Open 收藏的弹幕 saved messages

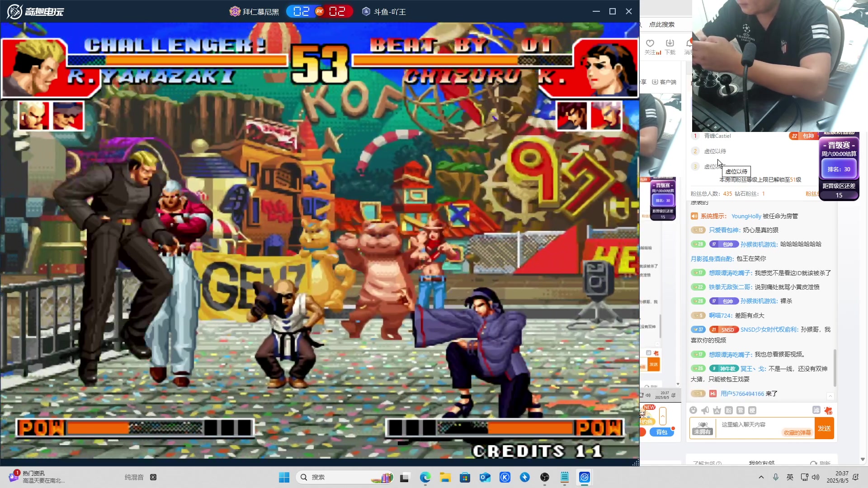tap(797, 432)
